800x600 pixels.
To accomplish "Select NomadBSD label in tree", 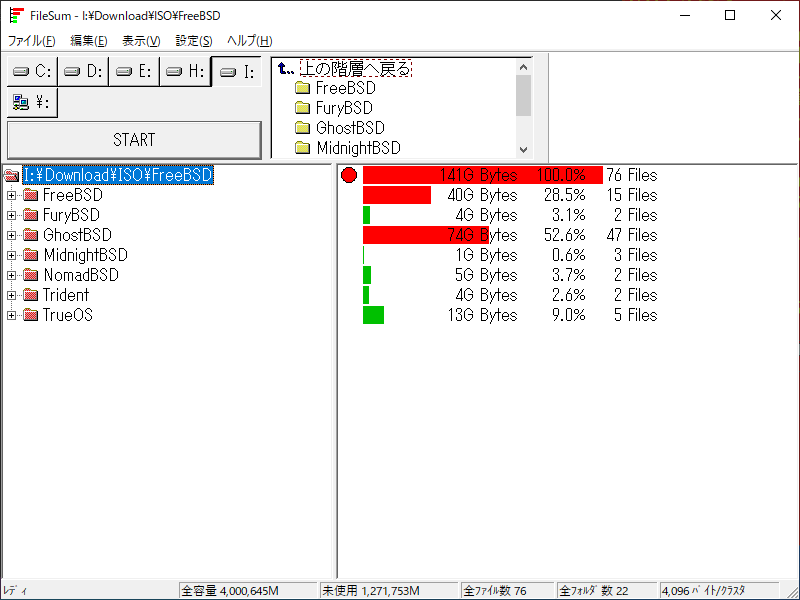I will pyautogui.click(x=81, y=275).
